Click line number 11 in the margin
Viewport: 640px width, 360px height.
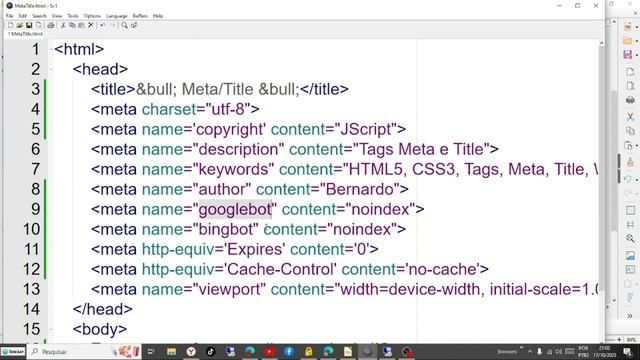click(x=32, y=249)
